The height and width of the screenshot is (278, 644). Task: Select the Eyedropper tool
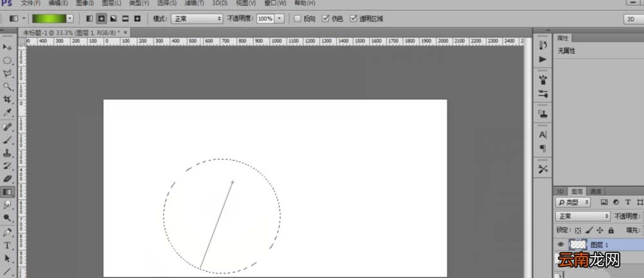point(7,112)
